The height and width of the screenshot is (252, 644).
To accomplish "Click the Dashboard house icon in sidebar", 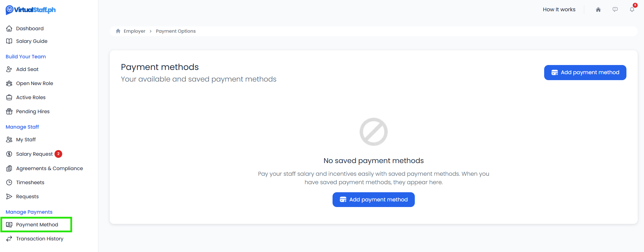I will click(x=9, y=28).
